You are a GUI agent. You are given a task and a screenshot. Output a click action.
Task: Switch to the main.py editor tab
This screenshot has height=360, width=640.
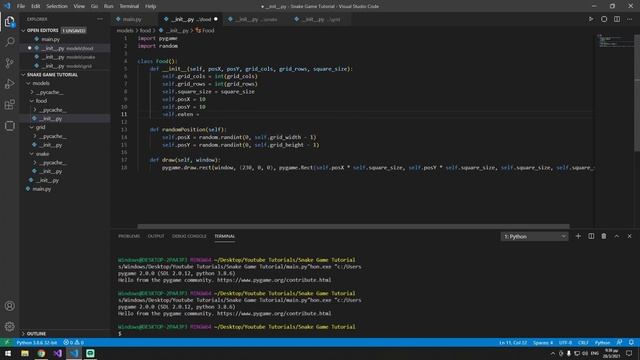click(132, 19)
